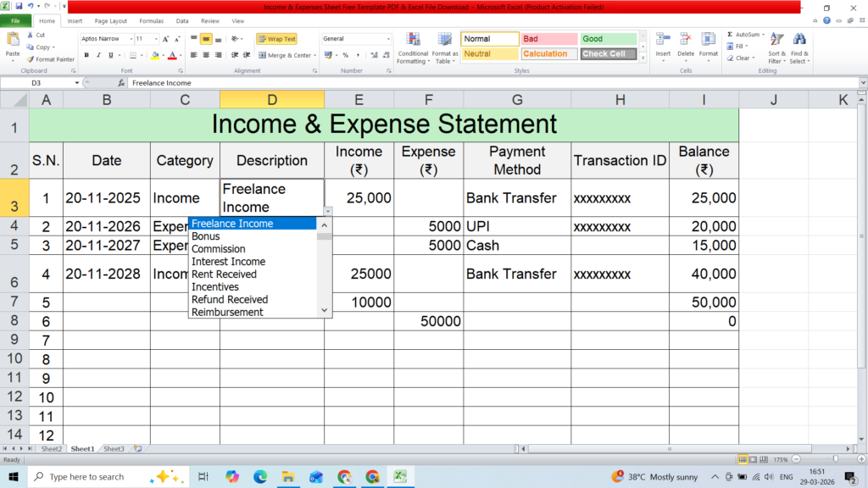Click the insert function fx icon
Viewport: 868px width, 488px height.
click(x=120, y=83)
